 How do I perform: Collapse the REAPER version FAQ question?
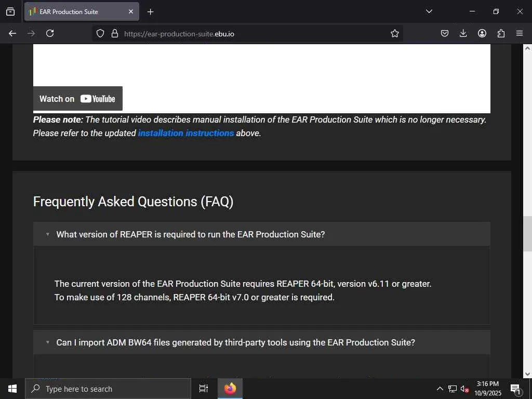click(262, 234)
